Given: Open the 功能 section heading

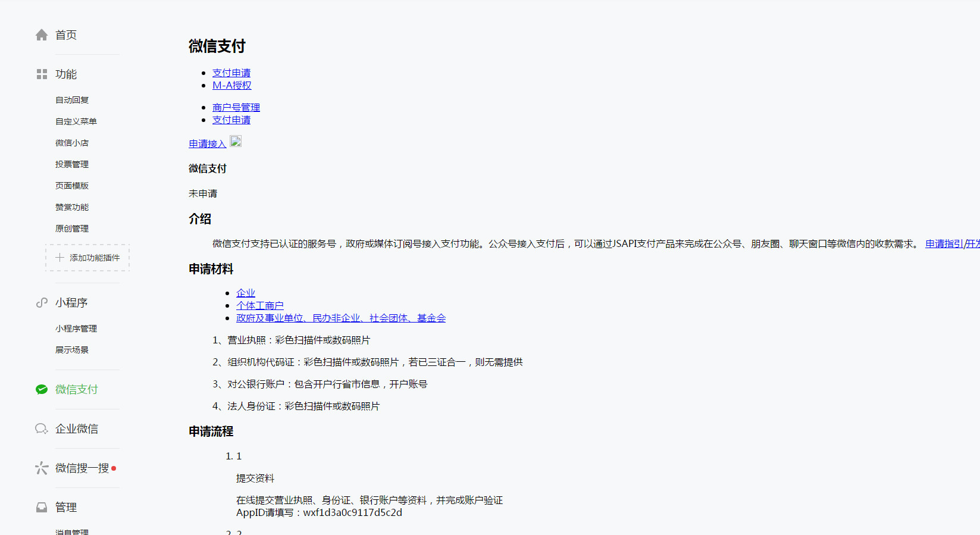Looking at the screenshot, I should pos(66,74).
